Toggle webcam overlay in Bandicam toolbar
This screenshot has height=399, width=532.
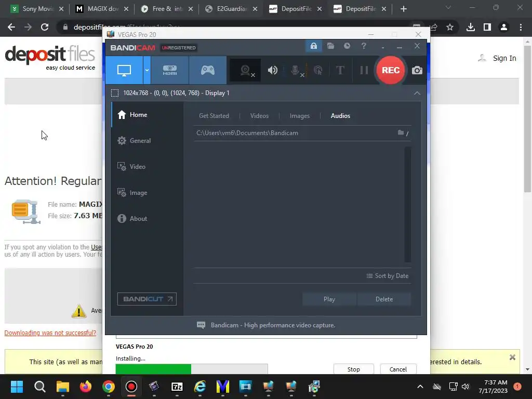(245, 70)
